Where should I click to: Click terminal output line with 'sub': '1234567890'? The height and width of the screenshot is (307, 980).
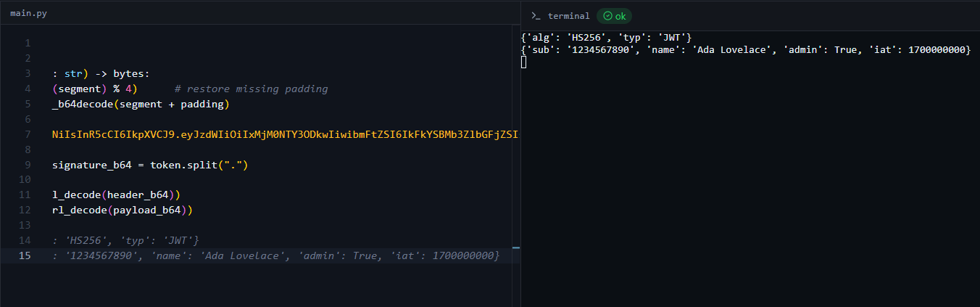(x=746, y=49)
